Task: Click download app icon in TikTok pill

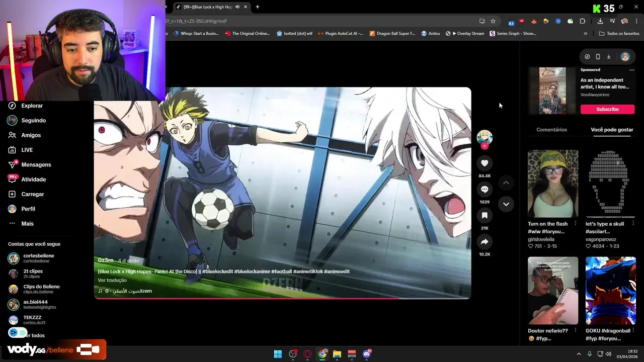Action: (x=608, y=57)
